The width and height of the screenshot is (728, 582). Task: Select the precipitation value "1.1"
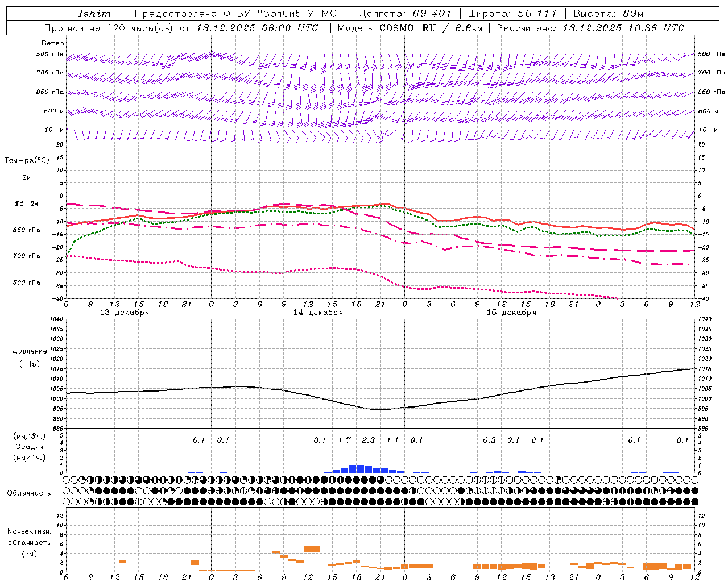pyautogui.click(x=392, y=440)
